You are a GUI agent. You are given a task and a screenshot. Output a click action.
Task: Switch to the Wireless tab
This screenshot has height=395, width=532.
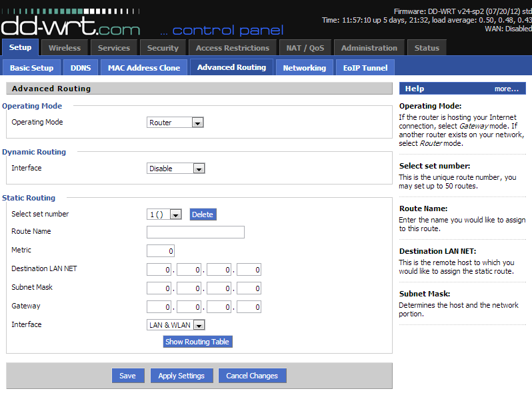pos(65,48)
